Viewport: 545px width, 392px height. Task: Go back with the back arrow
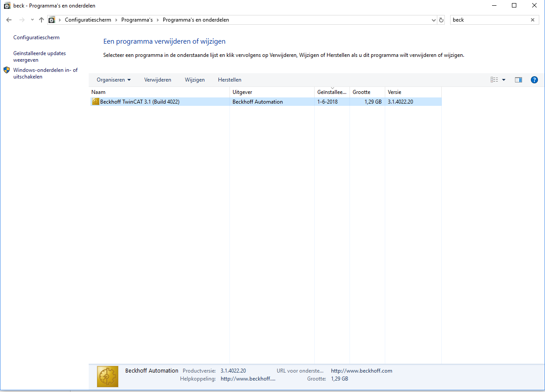tap(9, 20)
